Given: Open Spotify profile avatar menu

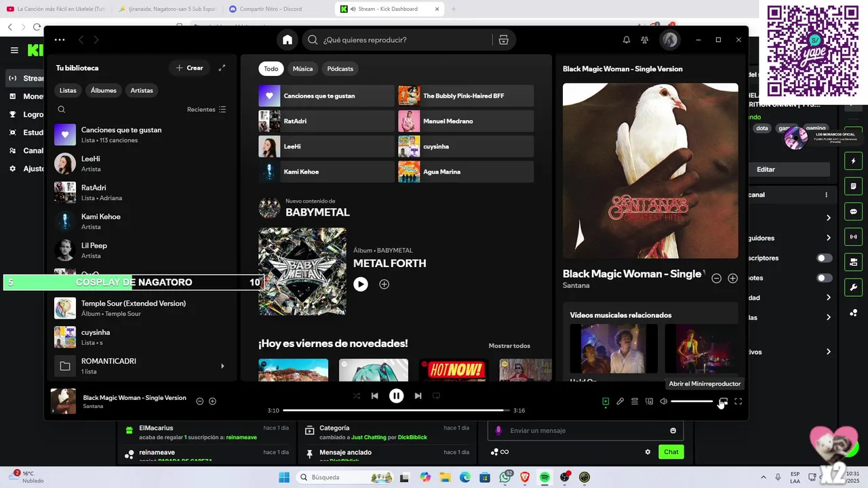Looking at the screenshot, I should pos(670,40).
